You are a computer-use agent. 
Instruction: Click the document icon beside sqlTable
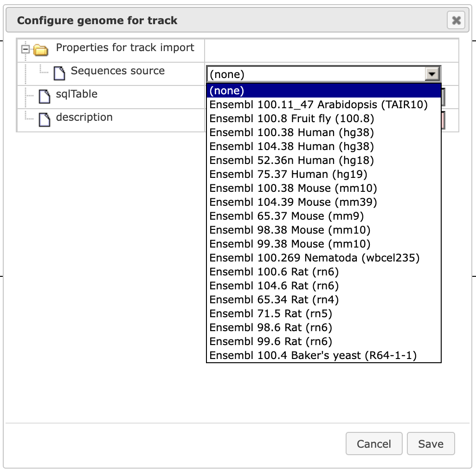click(45, 97)
